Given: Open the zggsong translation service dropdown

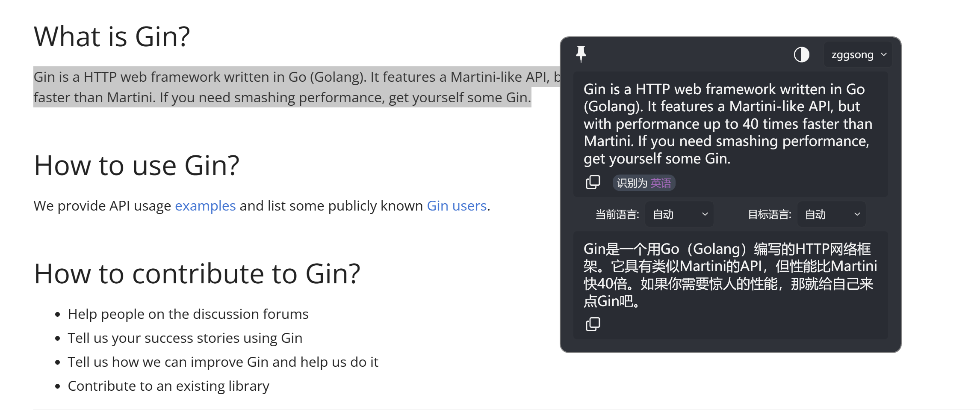Looking at the screenshot, I should (x=858, y=55).
